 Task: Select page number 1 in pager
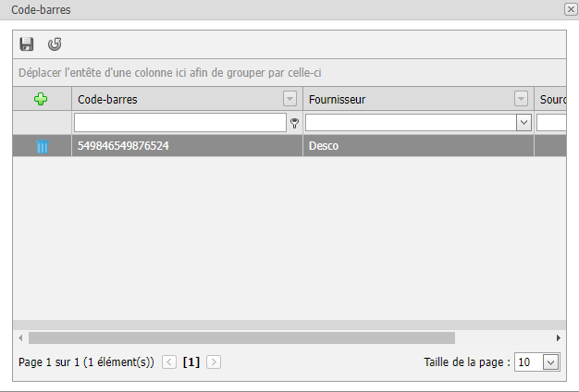[191, 362]
